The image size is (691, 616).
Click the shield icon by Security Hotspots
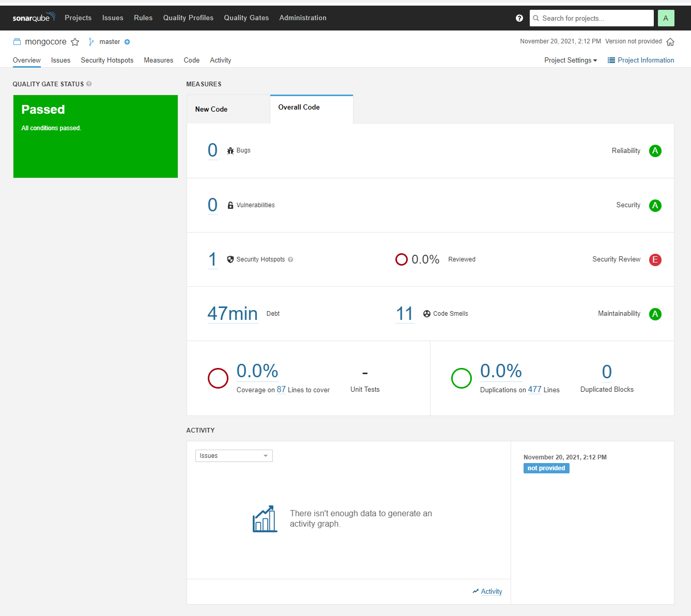pyautogui.click(x=230, y=259)
